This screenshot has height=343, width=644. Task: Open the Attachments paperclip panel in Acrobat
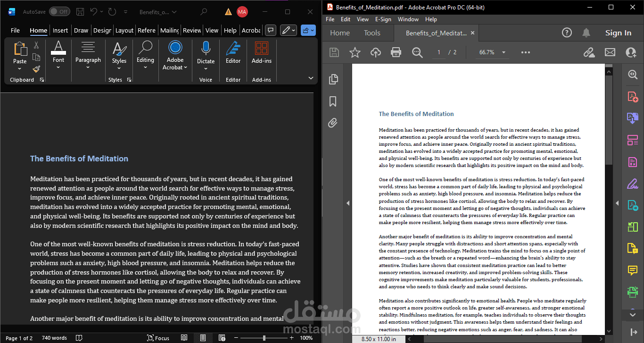click(x=333, y=123)
